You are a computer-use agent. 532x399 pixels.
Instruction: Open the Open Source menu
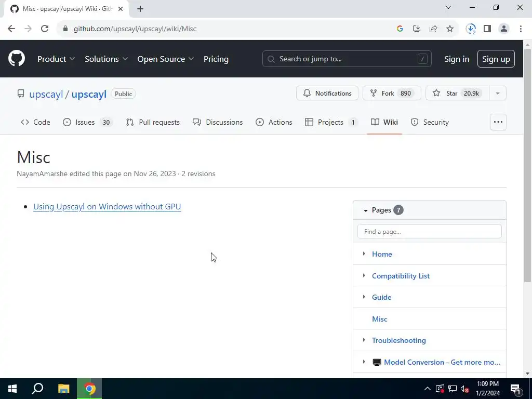(x=166, y=59)
